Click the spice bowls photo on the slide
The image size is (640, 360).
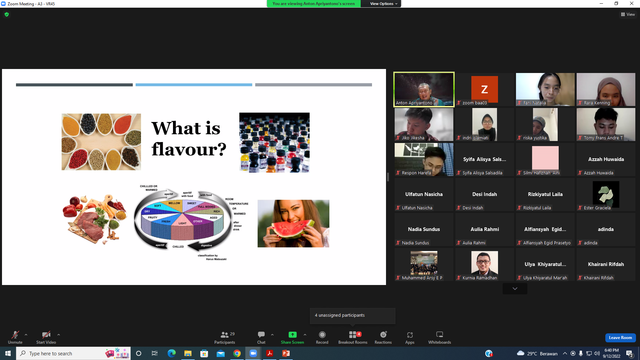tap(101, 142)
